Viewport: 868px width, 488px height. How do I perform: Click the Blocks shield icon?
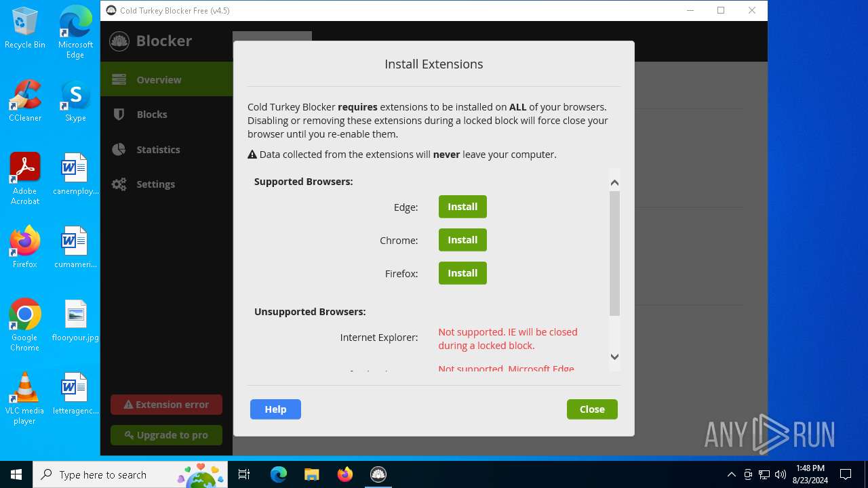pos(119,115)
